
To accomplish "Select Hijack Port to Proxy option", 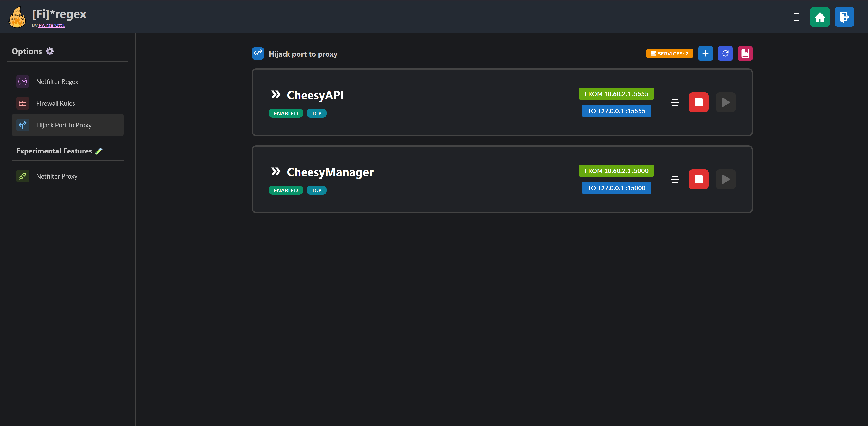I will click(x=64, y=125).
